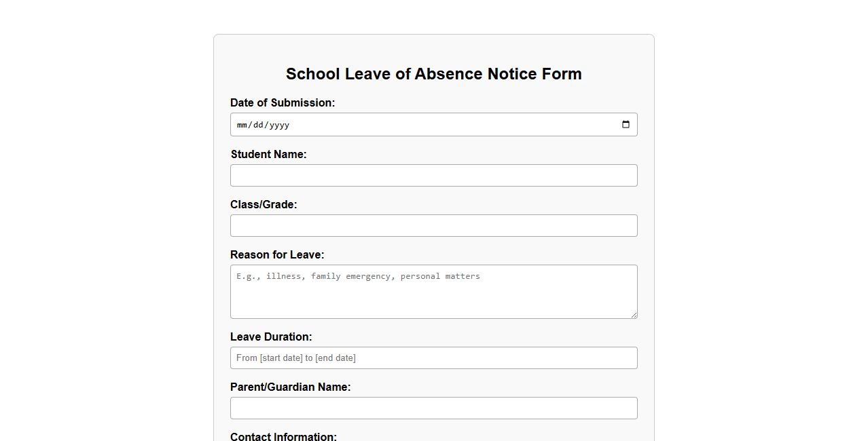This screenshot has height=441, width=868.
Task: Click the Leave Duration label
Action: (x=271, y=337)
